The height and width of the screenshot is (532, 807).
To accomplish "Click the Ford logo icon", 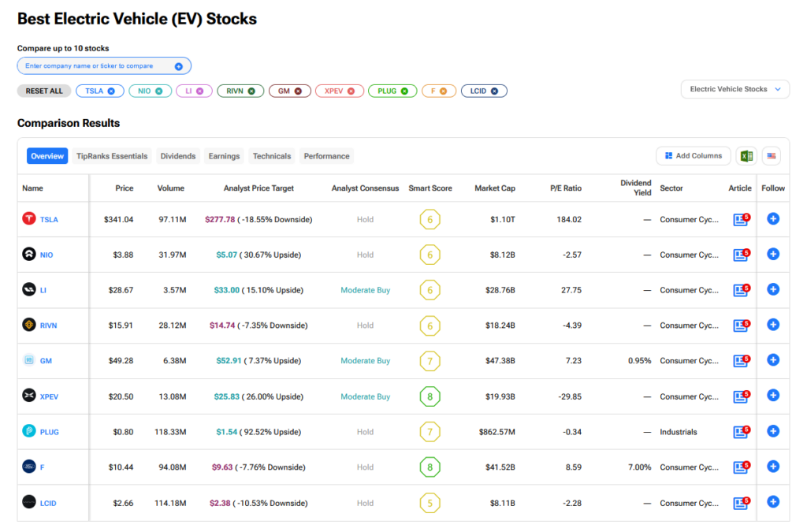I will [29, 466].
